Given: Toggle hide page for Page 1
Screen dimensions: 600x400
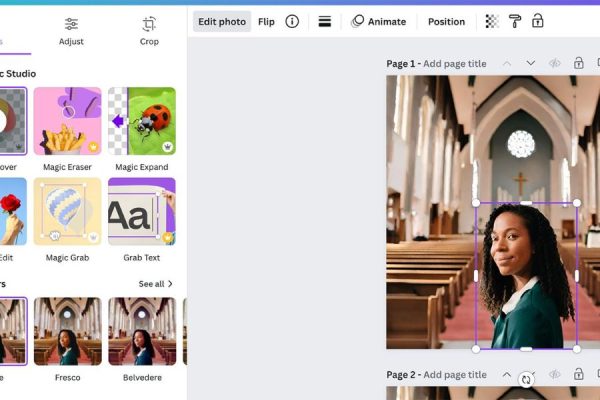Looking at the screenshot, I should [x=554, y=63].
